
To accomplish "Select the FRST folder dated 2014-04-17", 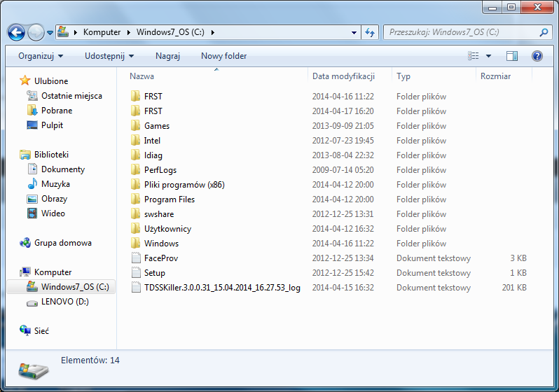I will tap(153, 111).
